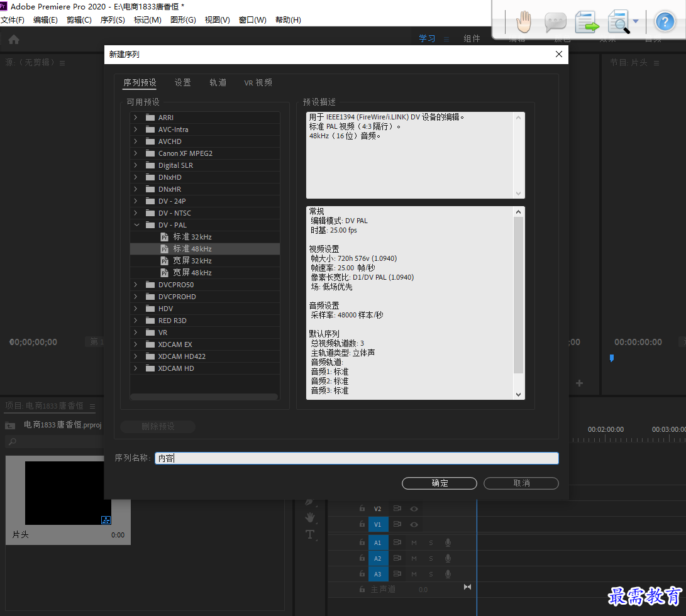Expand the AVCHD preset folder
Viewport: 686px width, 616px height.
(x=136, y=141)
